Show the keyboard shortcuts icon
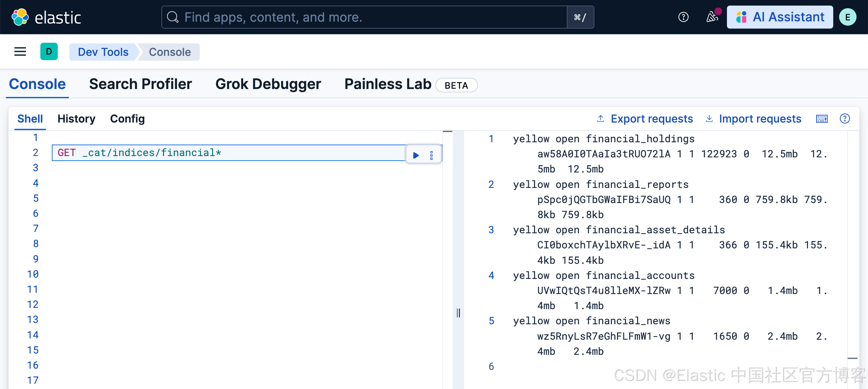 (821, 119)
